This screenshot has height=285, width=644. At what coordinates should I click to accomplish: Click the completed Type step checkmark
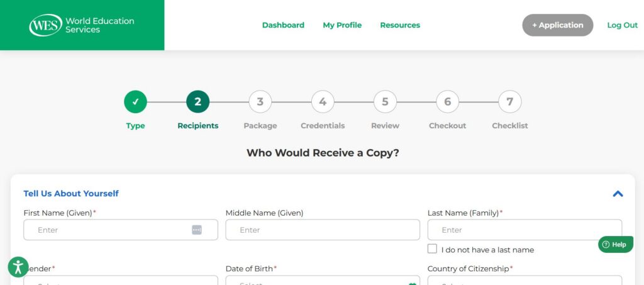point(135,102)
